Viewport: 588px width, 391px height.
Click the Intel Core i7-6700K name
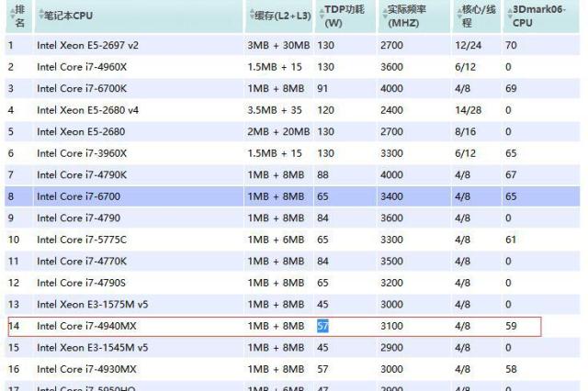click(x=82, y=89)
